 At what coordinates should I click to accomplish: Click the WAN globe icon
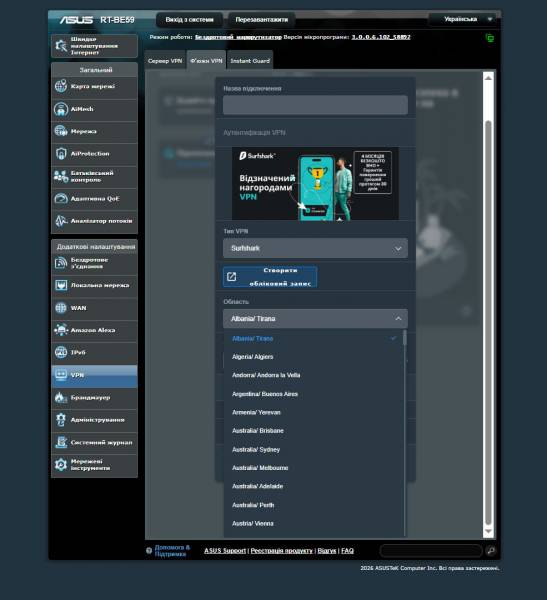click(61, 308)
